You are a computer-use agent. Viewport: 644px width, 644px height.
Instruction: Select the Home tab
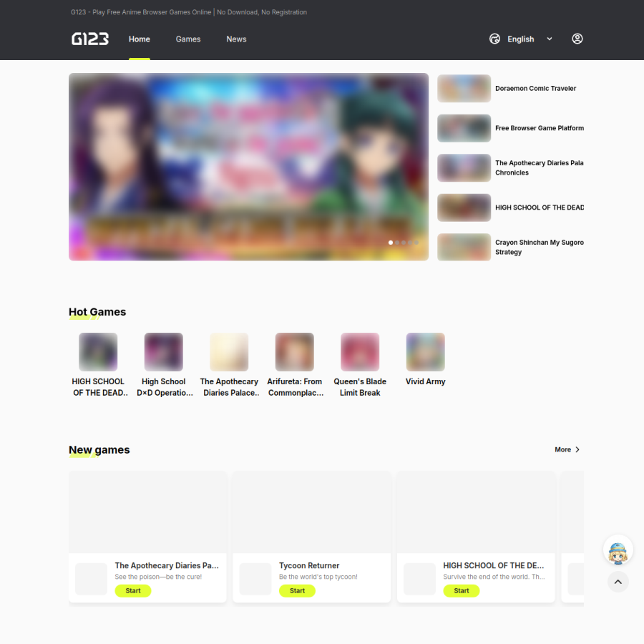140,39
